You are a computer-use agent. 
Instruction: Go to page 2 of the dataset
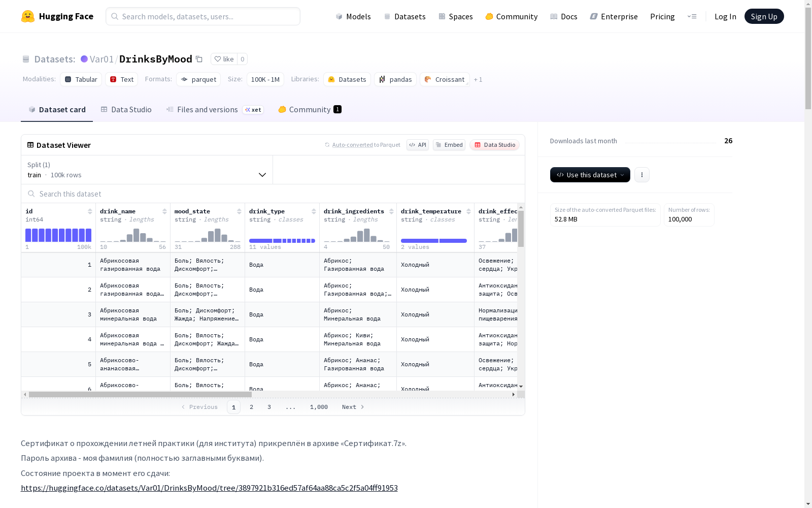pos(251,407)
